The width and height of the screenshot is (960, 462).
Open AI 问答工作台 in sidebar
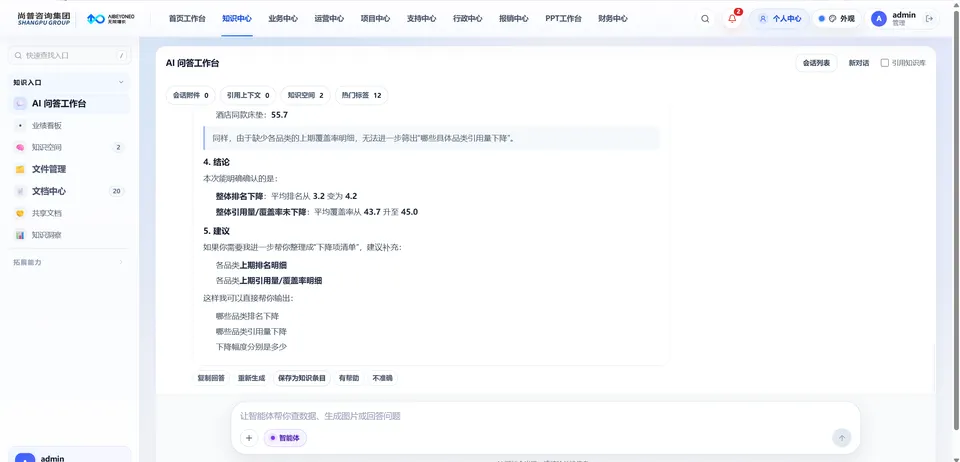[69, 104]
